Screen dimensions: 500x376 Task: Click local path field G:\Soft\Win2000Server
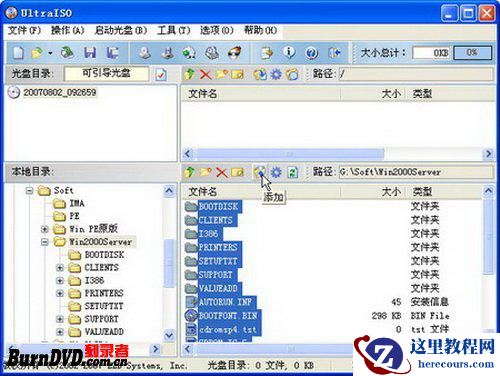(x=416, y=172)
